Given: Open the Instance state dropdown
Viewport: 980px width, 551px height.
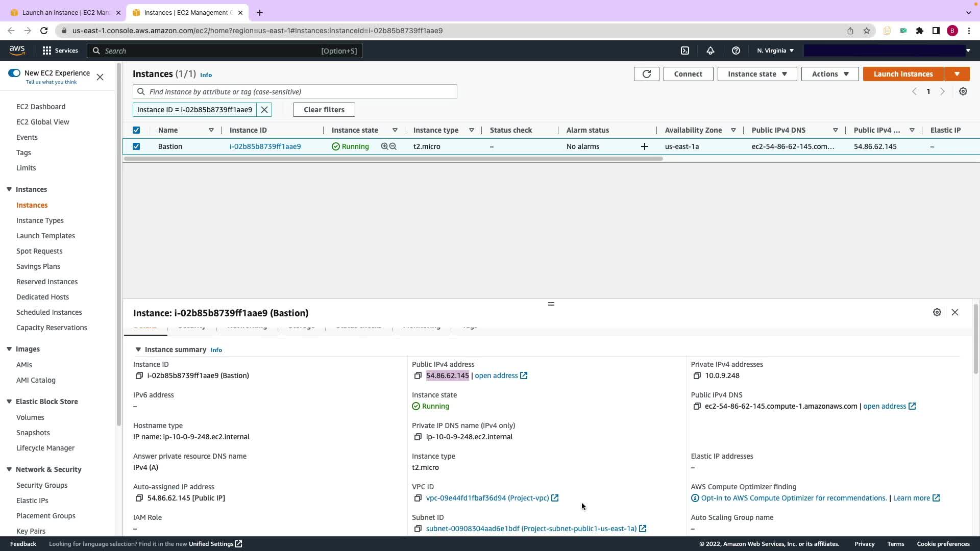Looking at the screenshot, I should (757, 74).
